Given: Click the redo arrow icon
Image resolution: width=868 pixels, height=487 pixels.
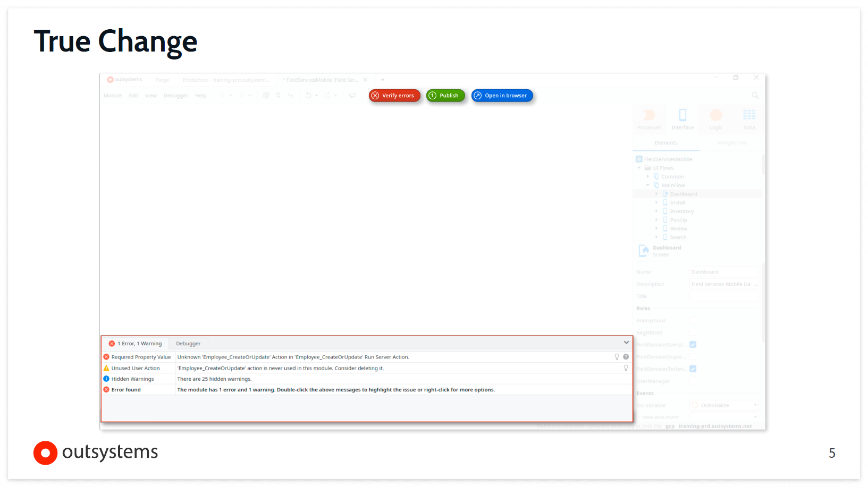Looking at the screenshot, I should tap(328, 96).
